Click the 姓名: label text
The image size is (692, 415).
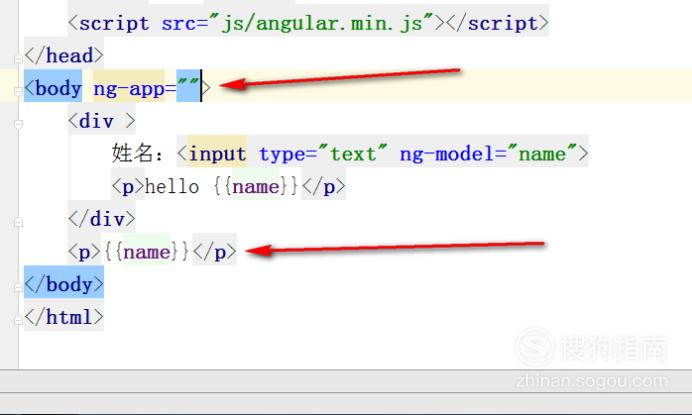(x=138, y=153)
